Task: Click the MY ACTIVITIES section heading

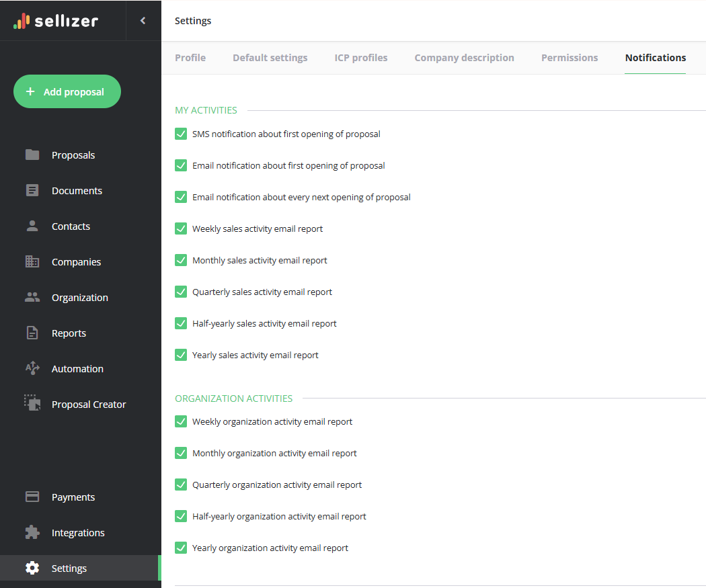Action: 206,110
